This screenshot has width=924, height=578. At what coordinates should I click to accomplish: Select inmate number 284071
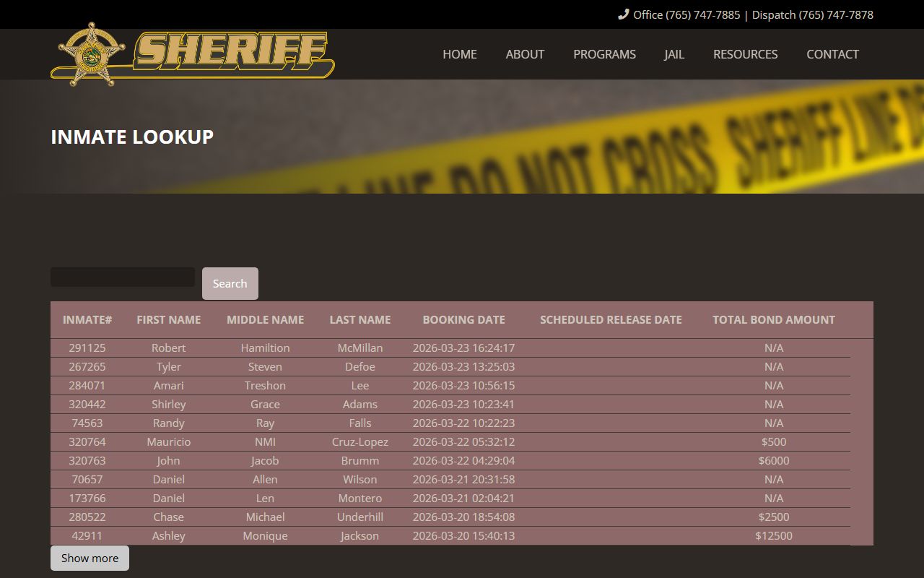(87, 385)
